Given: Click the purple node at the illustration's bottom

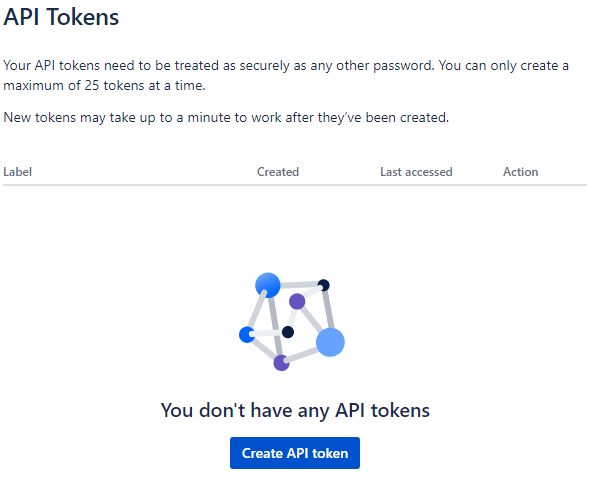Looking at the screenshot, I should [282, 363].
